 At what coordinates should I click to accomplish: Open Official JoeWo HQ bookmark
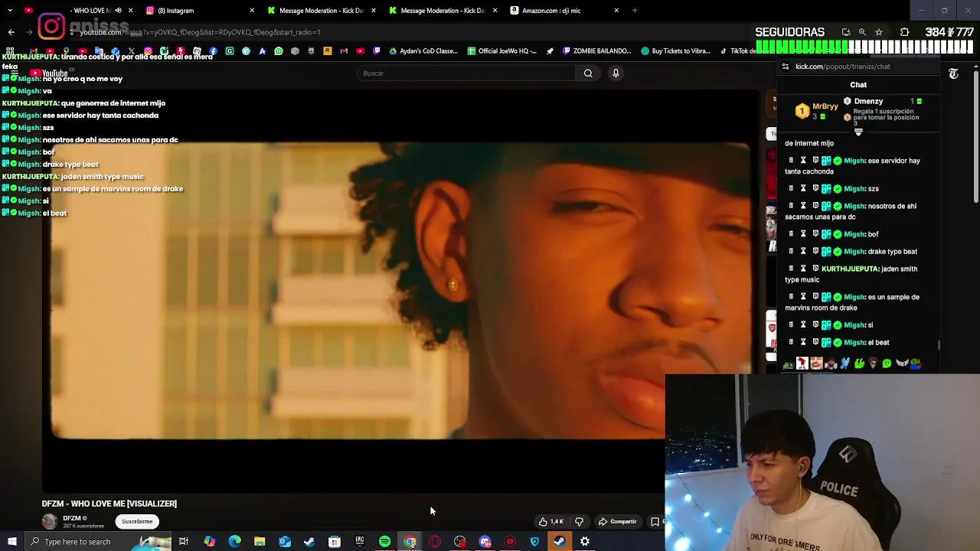(501, 51)
